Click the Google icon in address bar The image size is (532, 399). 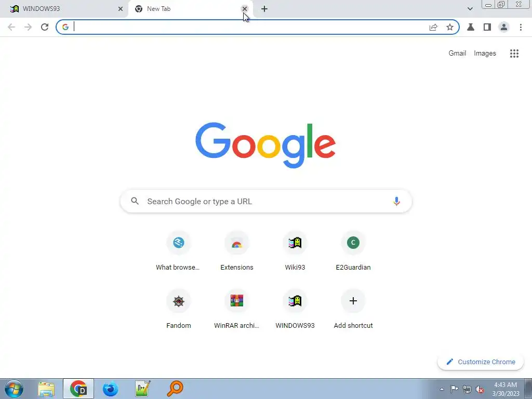tap(65, 27)
